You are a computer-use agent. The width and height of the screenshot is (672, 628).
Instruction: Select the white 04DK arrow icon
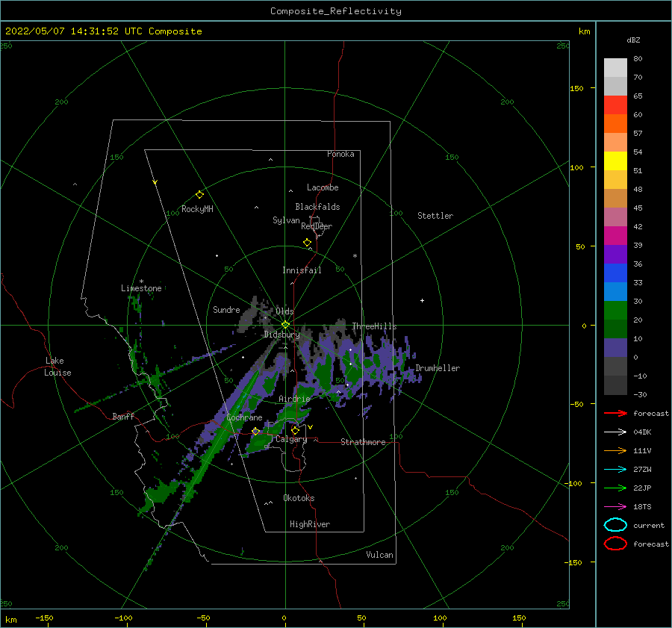tap(615, 432)
